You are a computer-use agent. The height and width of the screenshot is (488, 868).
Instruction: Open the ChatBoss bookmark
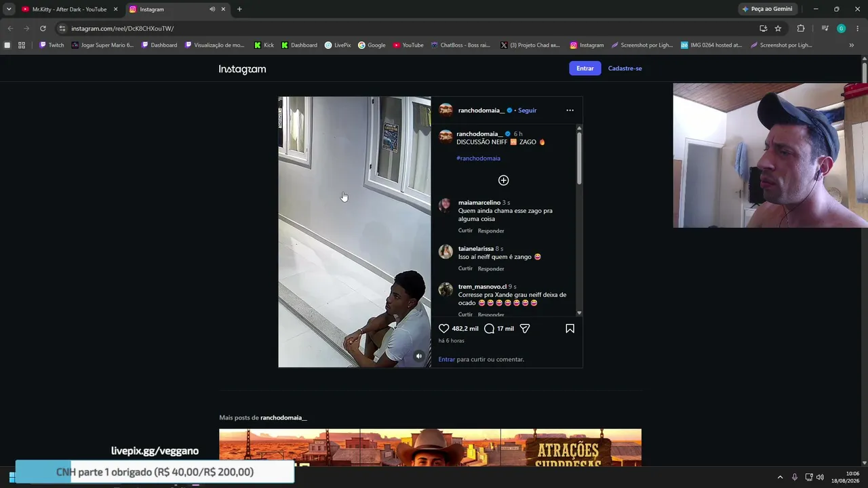[x=460, y=45]
